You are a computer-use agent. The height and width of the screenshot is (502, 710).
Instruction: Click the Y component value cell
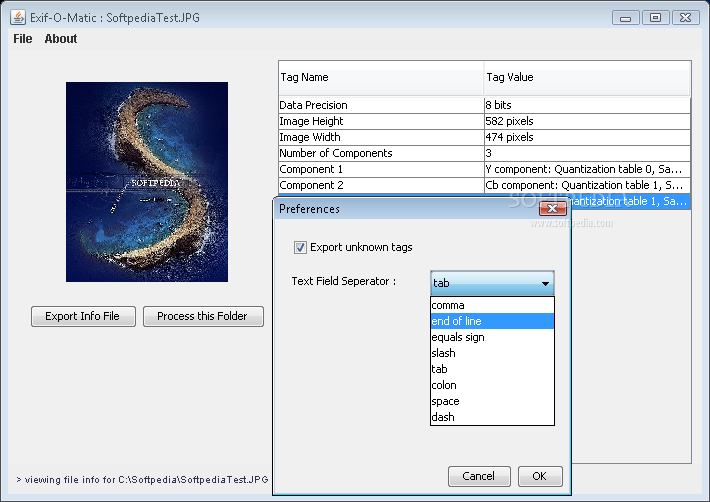pos(587,169)
